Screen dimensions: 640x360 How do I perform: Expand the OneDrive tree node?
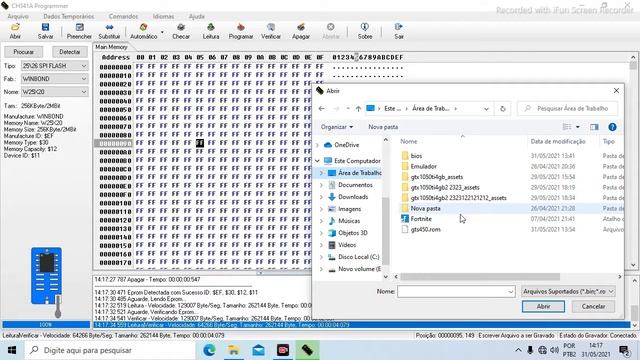[318, 145]
